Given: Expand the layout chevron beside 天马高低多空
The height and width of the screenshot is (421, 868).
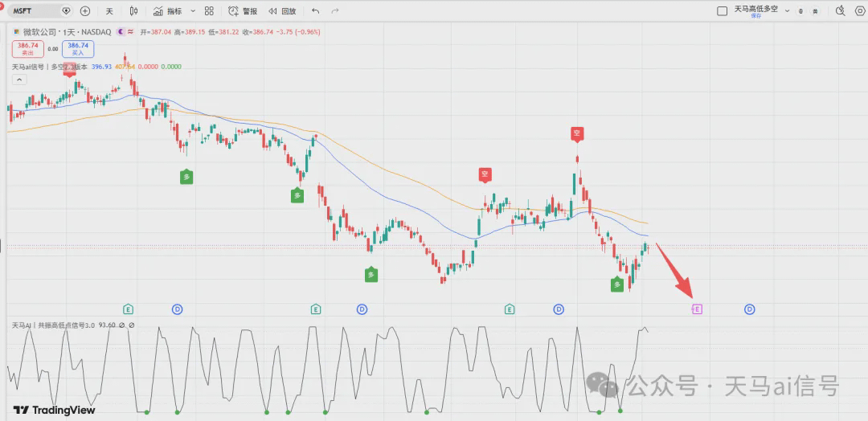Looking at the screenshot, I should (787, 10).
